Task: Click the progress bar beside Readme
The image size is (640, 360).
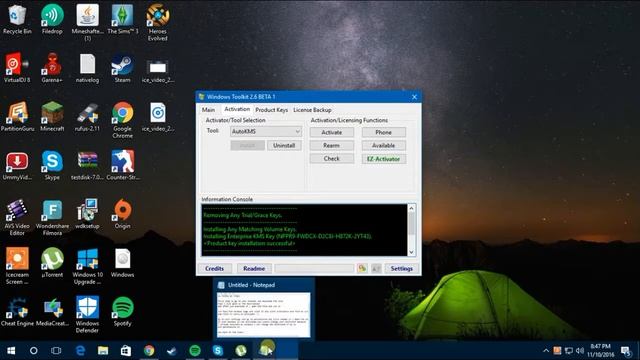Action: [x=314, y=269]
